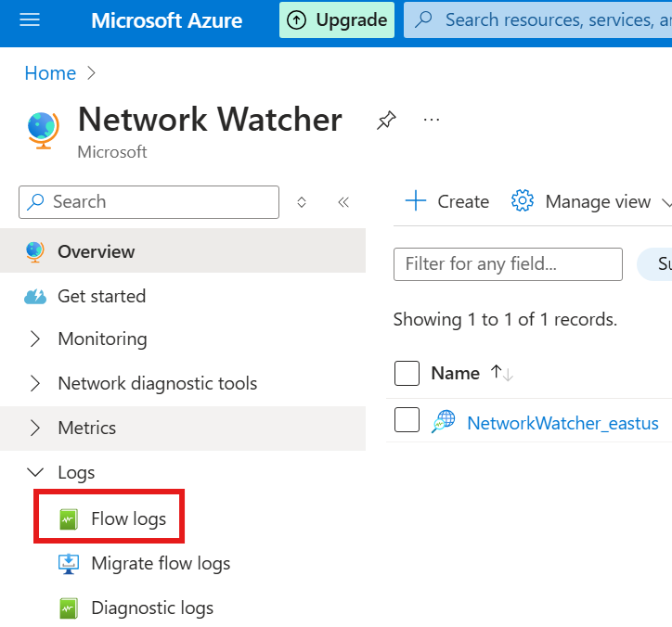Image resolution: width=672 pixels, height=627 pixels.
Task: Focus the Search resources search bar
Action: (537, 20)
